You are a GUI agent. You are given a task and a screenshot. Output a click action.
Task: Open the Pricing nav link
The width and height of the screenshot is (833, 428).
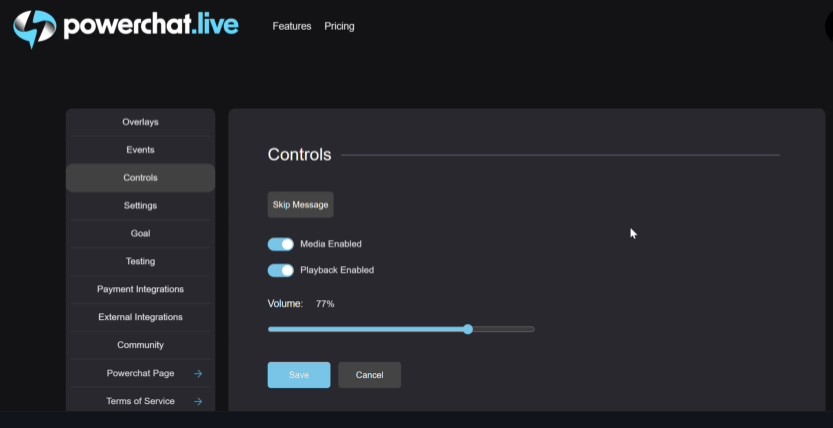tap(339, 26)
